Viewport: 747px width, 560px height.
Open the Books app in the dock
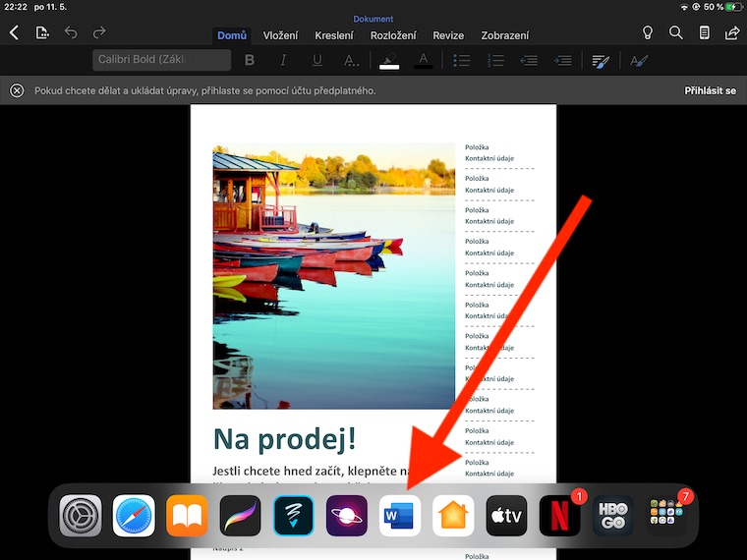[x=187, y=516]
